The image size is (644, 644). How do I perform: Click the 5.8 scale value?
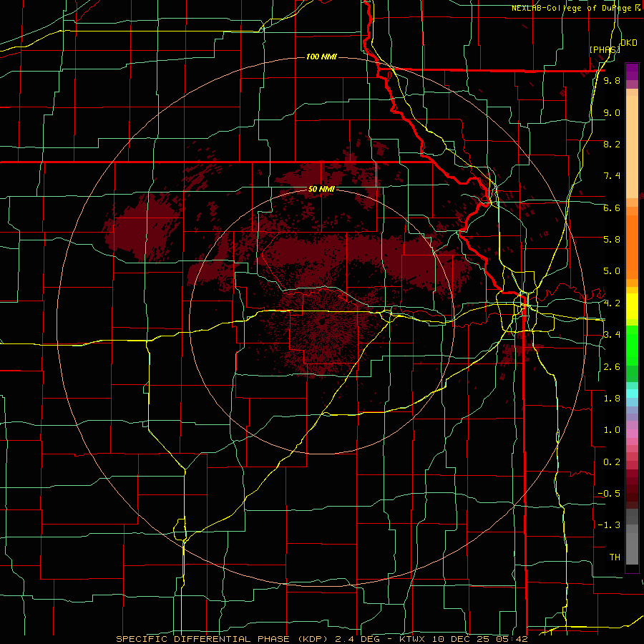click(x=612, y=240)
